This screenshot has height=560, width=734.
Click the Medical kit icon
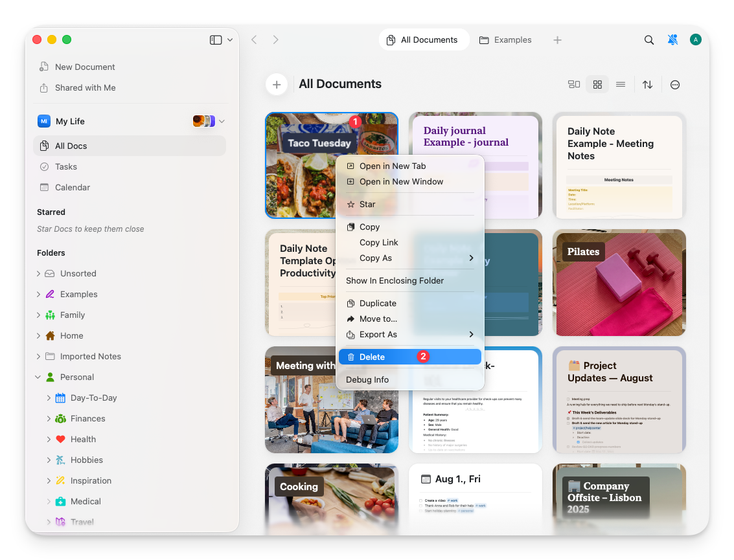pos(60,502)
